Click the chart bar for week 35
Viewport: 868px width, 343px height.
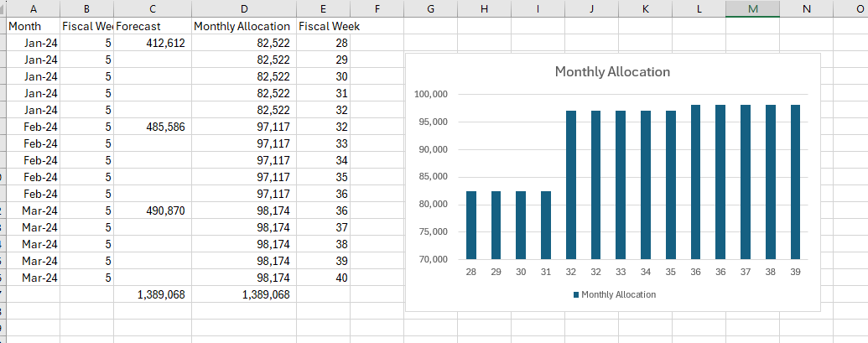tap(670, 184)
